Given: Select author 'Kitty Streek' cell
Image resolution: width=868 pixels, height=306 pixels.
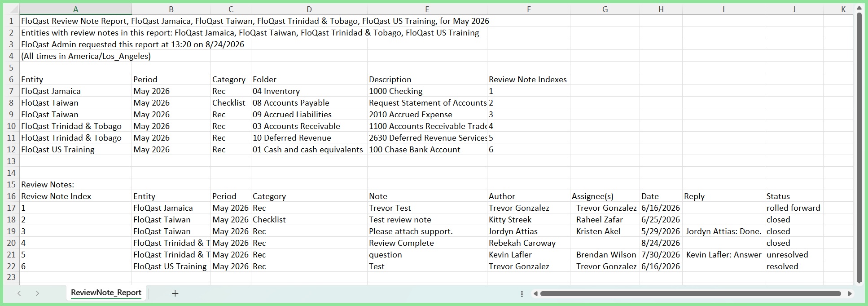Looking at the screenshot, I should (x=528, y=220).
